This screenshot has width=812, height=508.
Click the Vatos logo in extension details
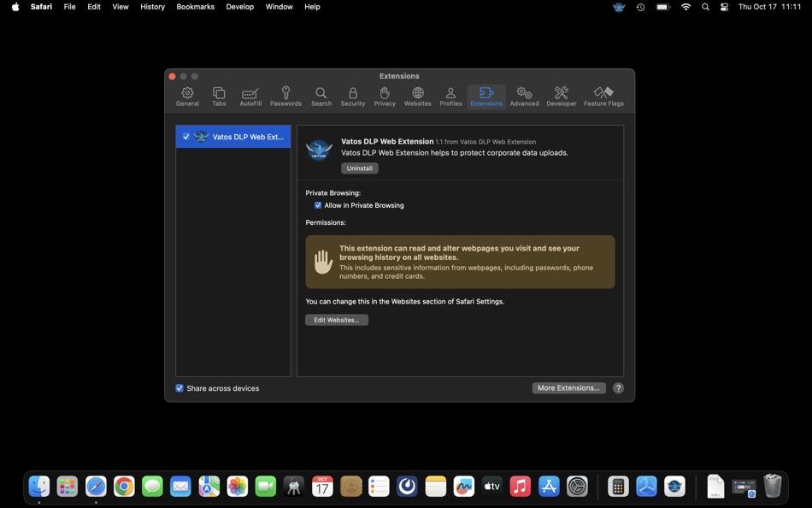(x=319, y=151)
